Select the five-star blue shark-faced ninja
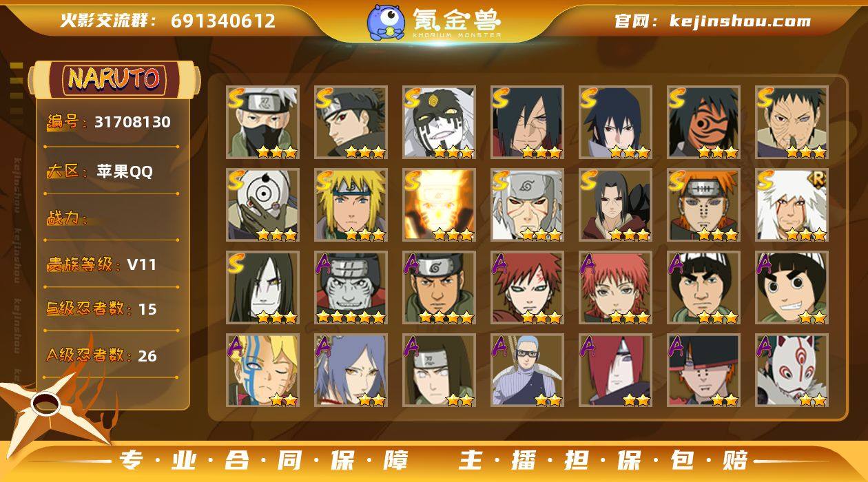This screenshot has width=868, height=482. (x=351, y=288)
